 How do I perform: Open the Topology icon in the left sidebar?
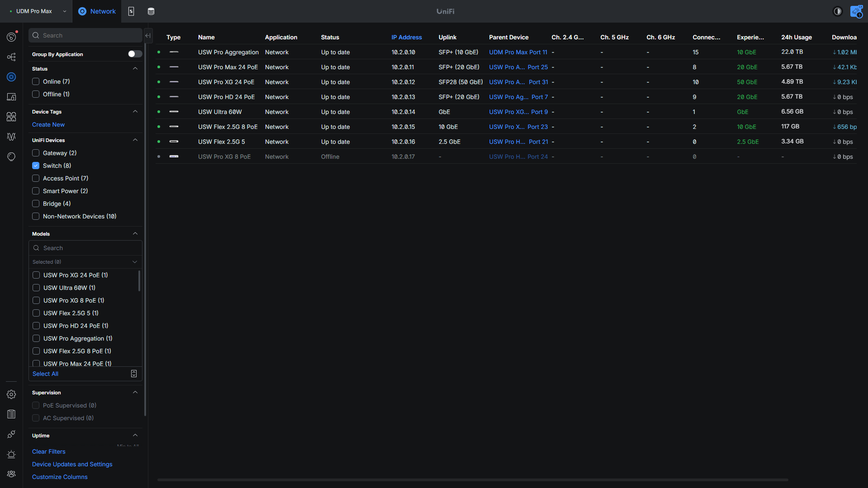coord(11,57)
